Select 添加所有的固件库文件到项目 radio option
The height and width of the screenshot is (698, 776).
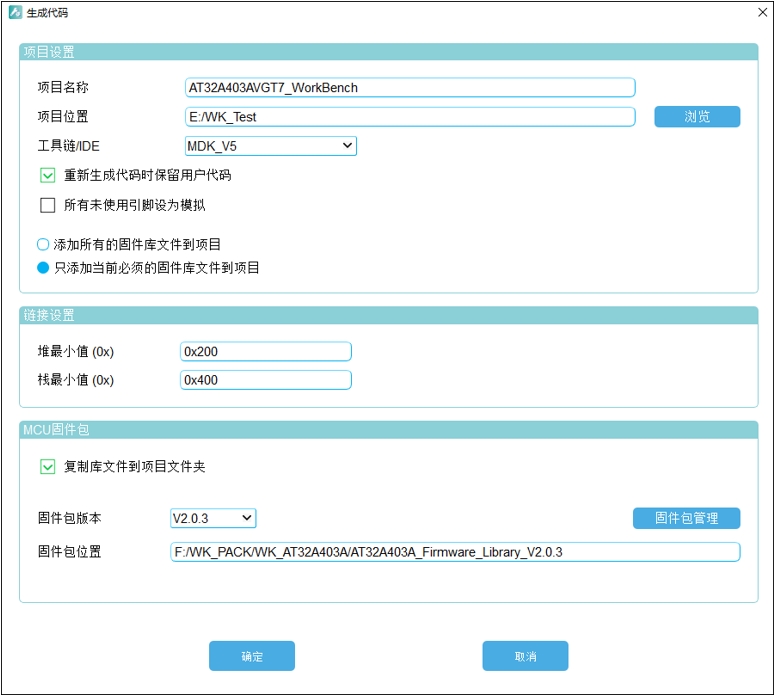(x=43, y=245)
